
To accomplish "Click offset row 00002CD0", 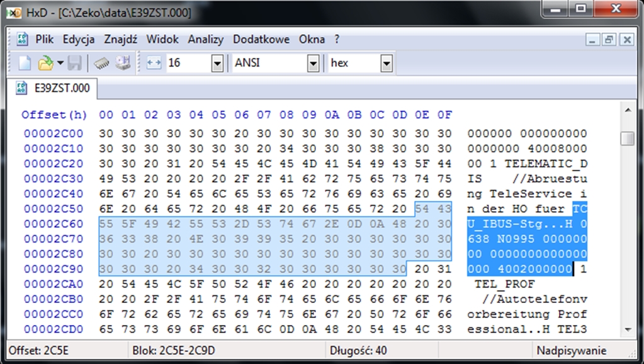I will (x=54, y=329).
